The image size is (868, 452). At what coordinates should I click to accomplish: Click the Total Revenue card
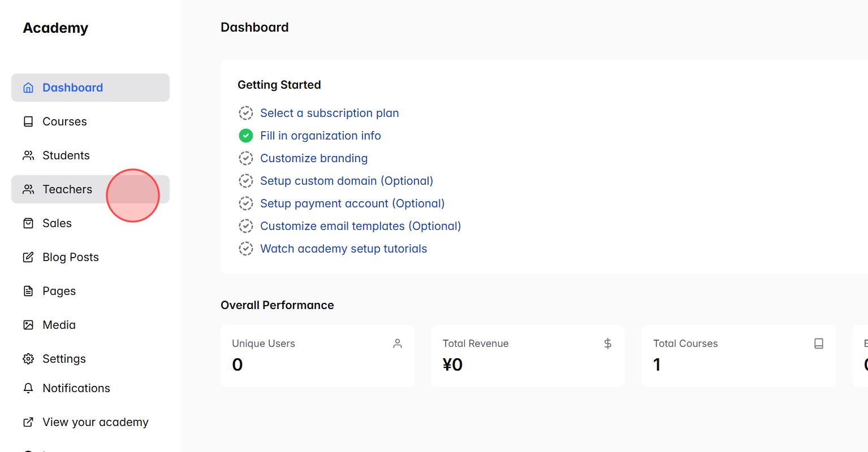(x=528, y=356)
